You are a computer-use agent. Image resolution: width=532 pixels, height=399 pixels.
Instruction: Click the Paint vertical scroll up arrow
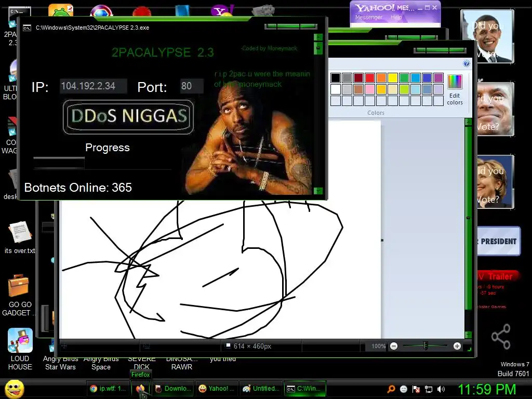click(x=468, y=122)
